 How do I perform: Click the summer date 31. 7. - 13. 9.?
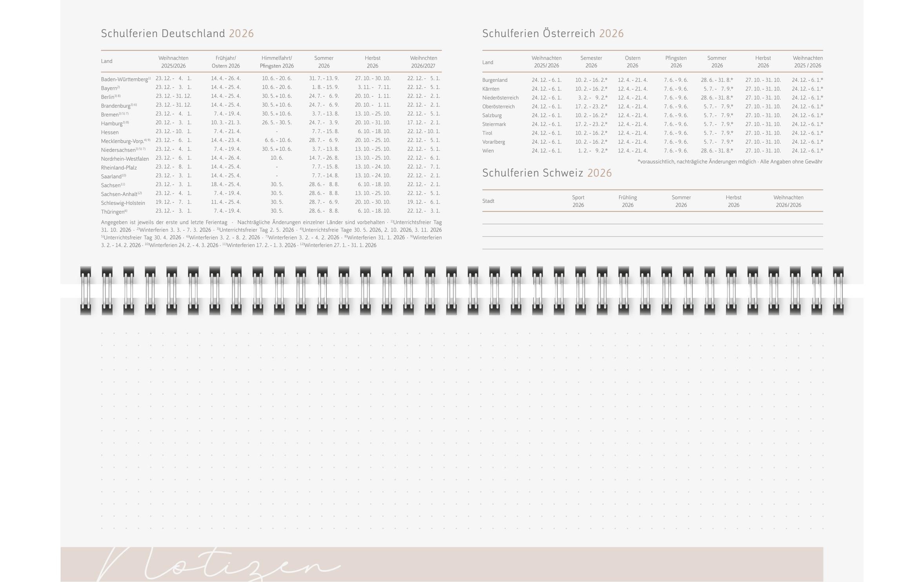[324, 78]
